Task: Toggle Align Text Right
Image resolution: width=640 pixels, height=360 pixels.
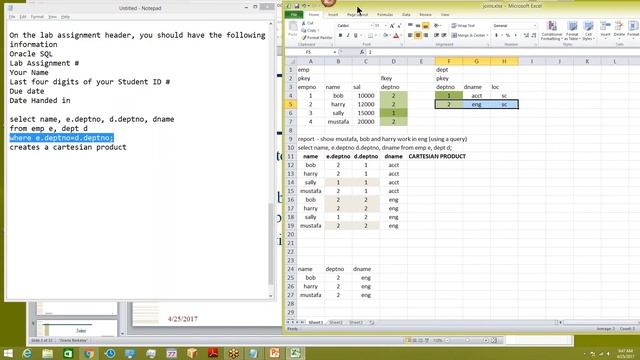Action: [426, 36]
